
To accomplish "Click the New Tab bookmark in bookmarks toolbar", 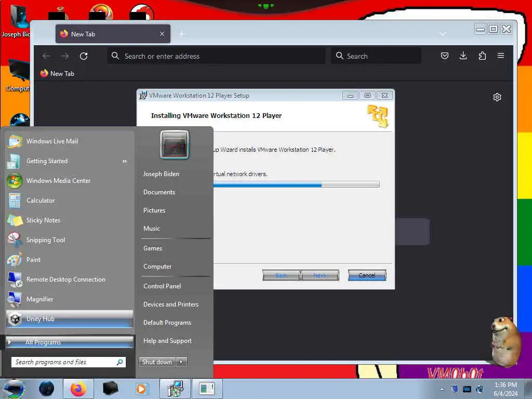I will (57, 73).
